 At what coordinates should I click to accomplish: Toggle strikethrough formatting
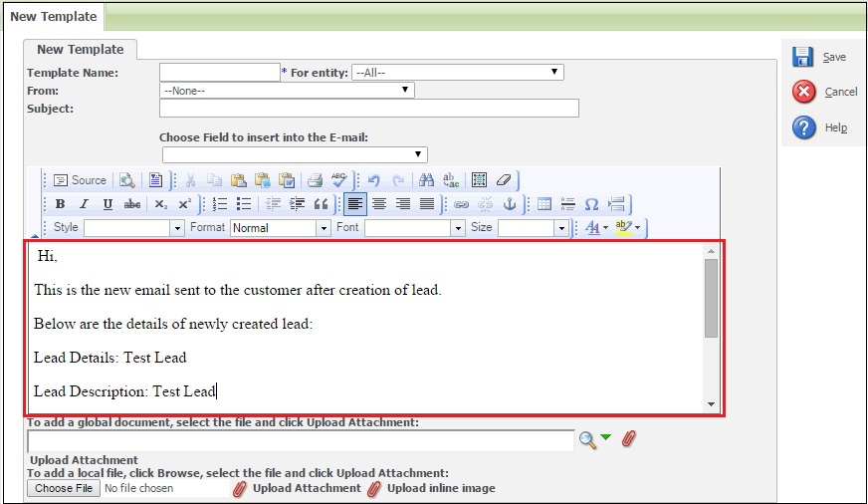(x=131, y=204)
